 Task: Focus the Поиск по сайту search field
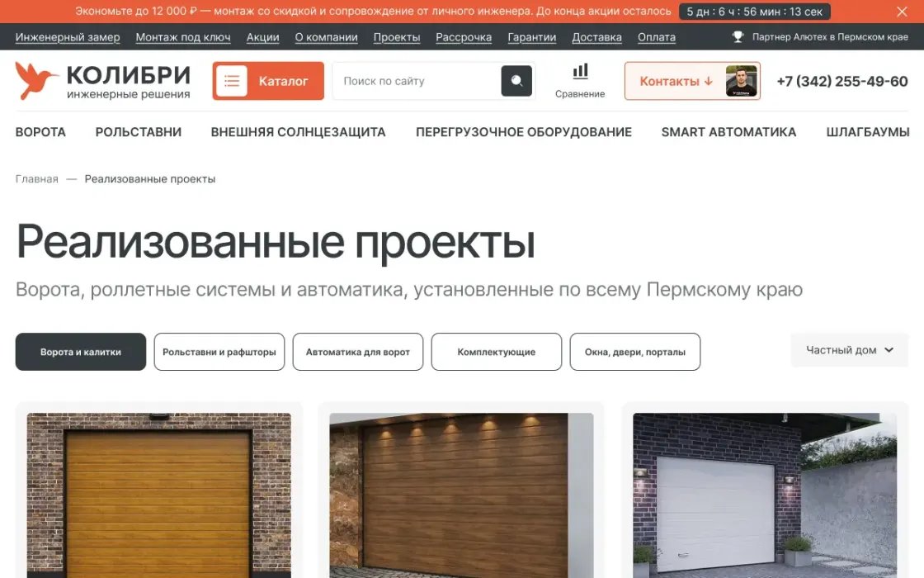[417, 81]
